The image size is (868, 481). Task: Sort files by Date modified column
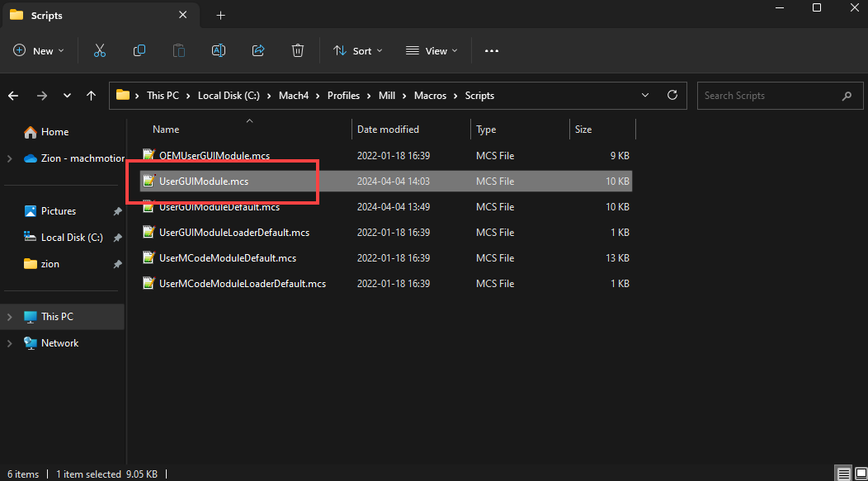pos(388,130)
